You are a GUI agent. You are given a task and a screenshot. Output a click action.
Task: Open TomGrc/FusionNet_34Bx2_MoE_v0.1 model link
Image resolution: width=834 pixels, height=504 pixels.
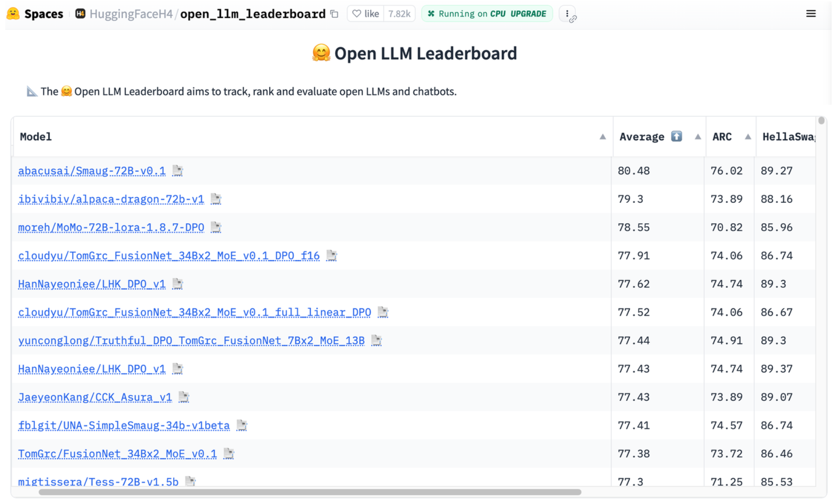117,454
